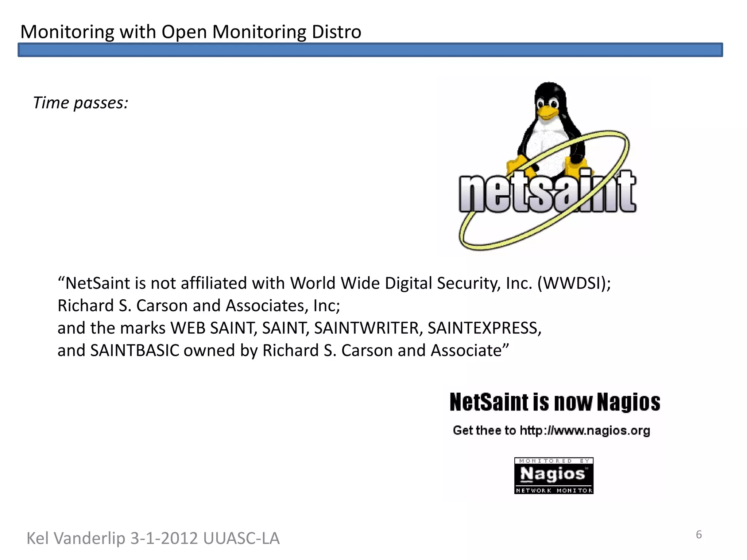747x560 pixels.
Task: Click the "NetSaint is now Nagios" heading
Action: (x=554, y=402)
